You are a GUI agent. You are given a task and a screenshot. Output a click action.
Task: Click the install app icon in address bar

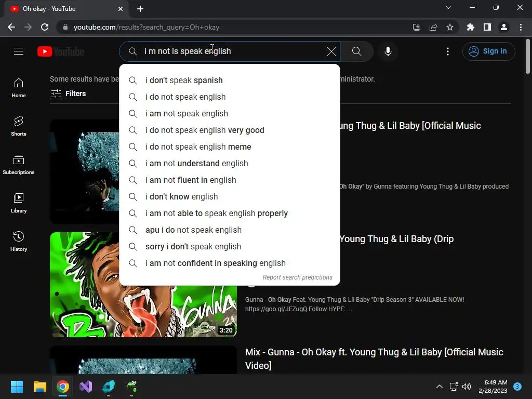pos(416,27)
